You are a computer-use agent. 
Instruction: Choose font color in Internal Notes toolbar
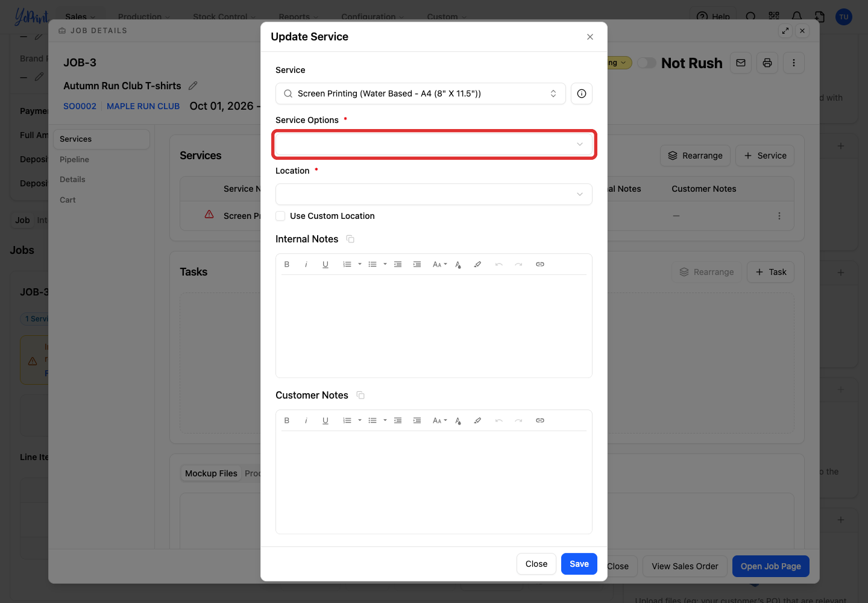coord(458,264)
